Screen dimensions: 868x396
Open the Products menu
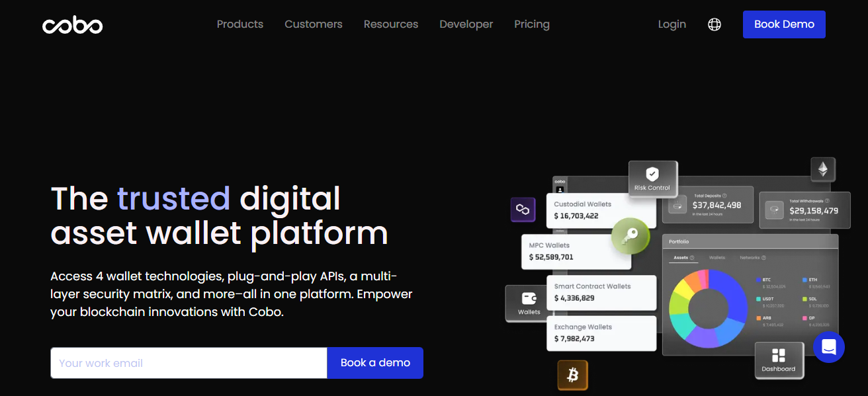[240, 24]
